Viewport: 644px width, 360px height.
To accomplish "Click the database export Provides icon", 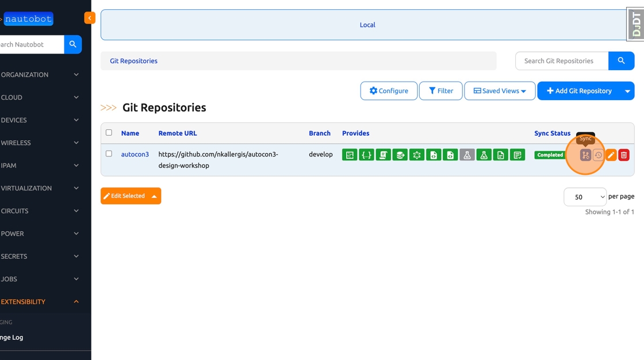I will coord(400,155).
